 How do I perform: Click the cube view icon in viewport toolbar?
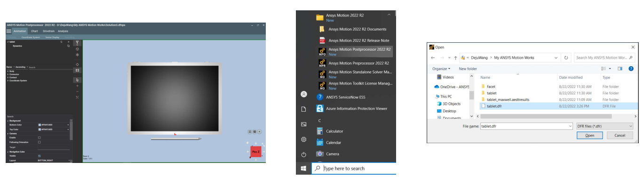point(77,49)
